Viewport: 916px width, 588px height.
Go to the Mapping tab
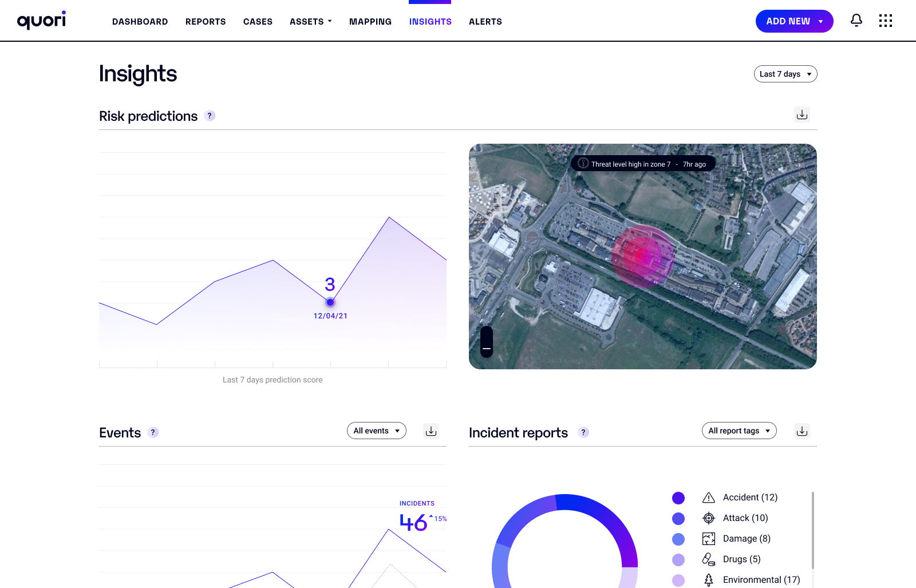tap(370, 22)
